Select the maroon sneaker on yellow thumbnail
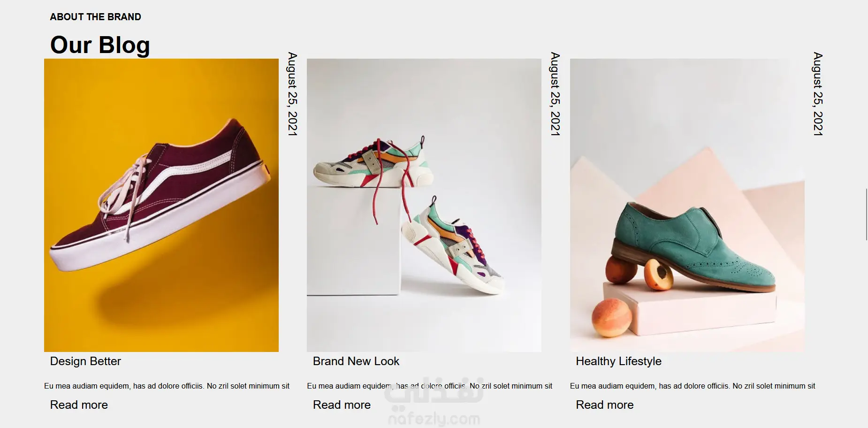 pyautogui.click(x=161, y=205)
